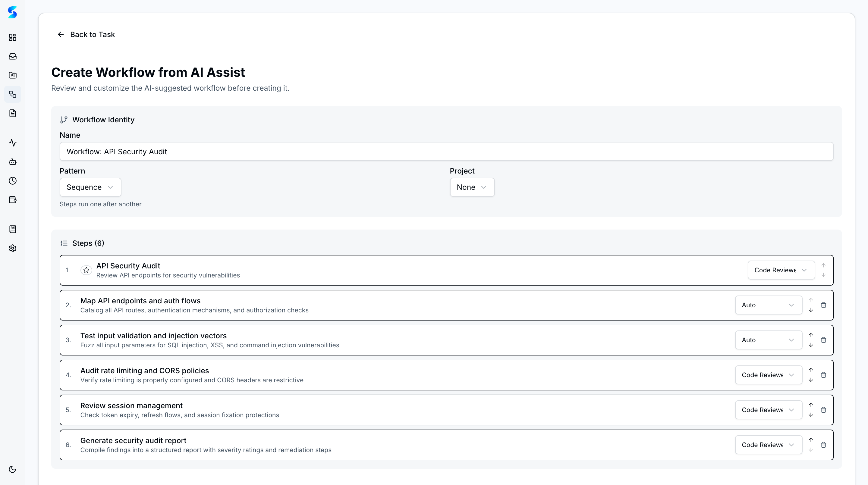
Task: Click the Scout logo at top left
Action: [x=12, y=12]
